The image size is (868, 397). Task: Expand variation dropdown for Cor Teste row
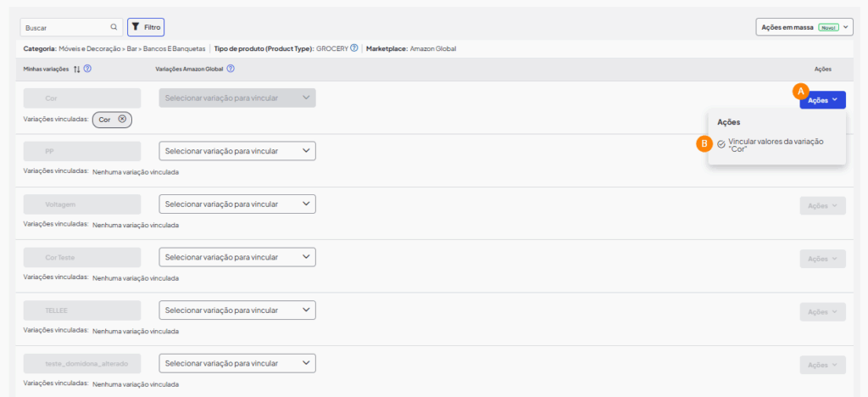(237, 257)
